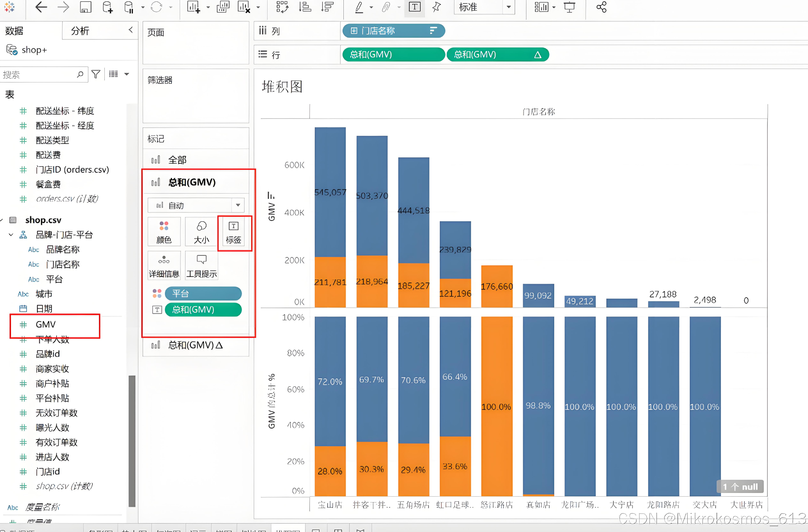
Task: Switch to the 分析 tab
Action: click(x=80, y=31)
